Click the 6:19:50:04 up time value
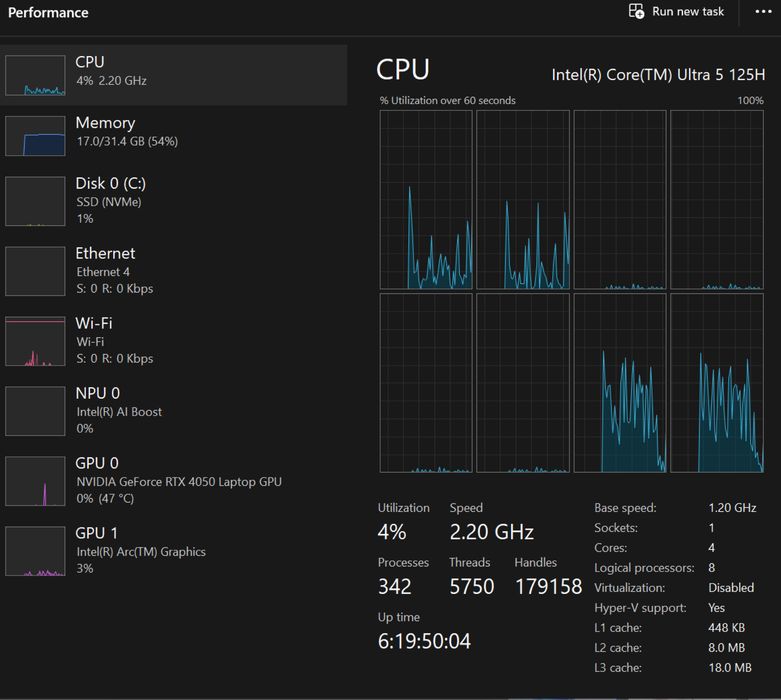 (424, 641)
